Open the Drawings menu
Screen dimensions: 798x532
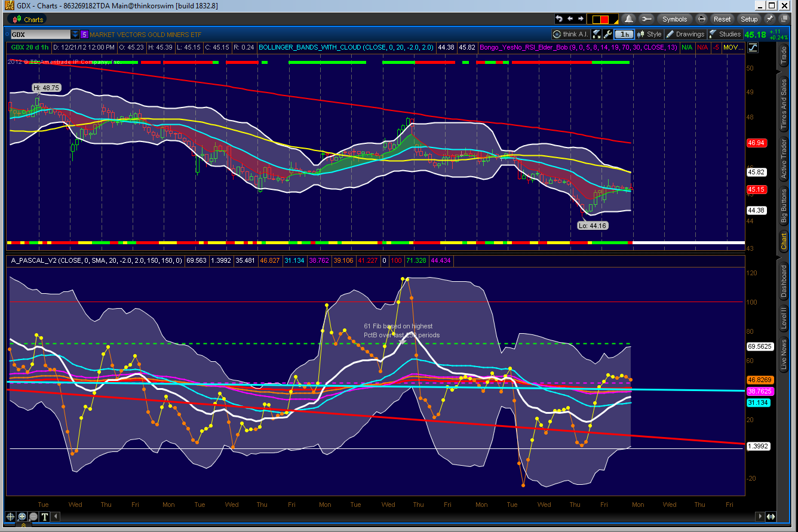click(x=686, y=34)
